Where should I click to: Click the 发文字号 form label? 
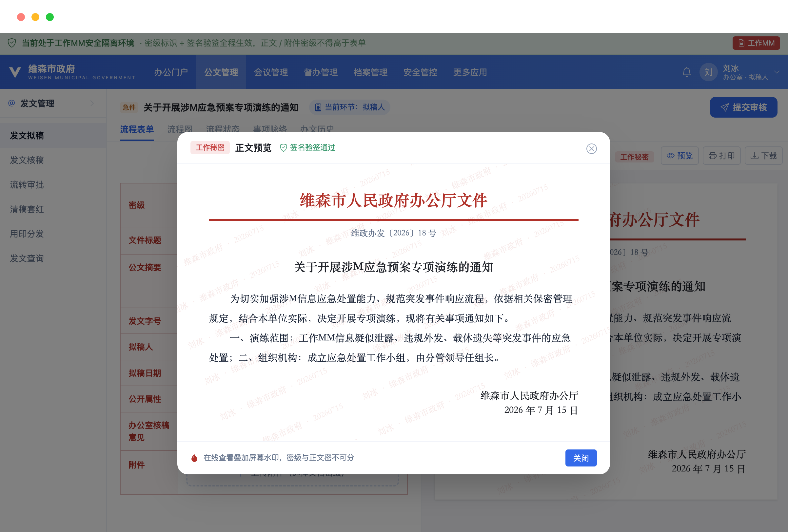145,321
